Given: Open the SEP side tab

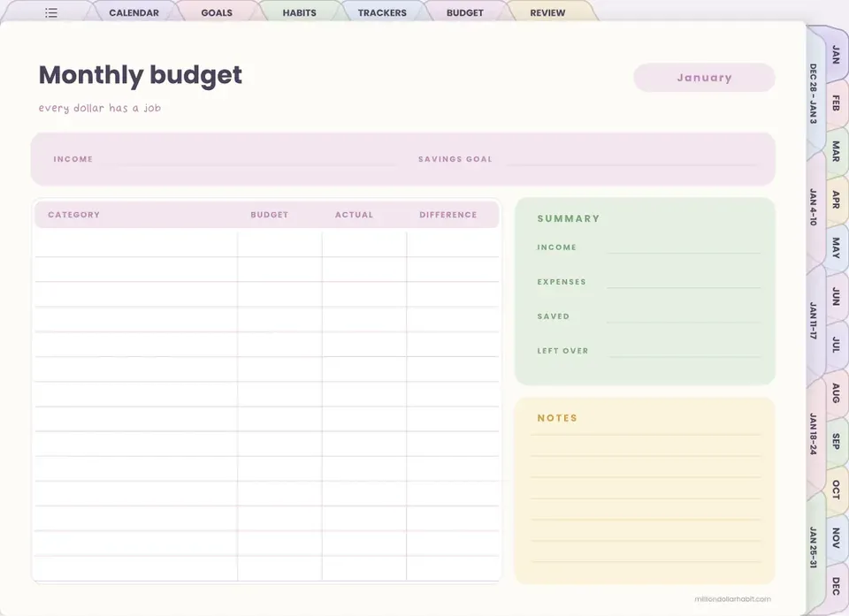Looking at the screenshot, I should tap(836, 441).
